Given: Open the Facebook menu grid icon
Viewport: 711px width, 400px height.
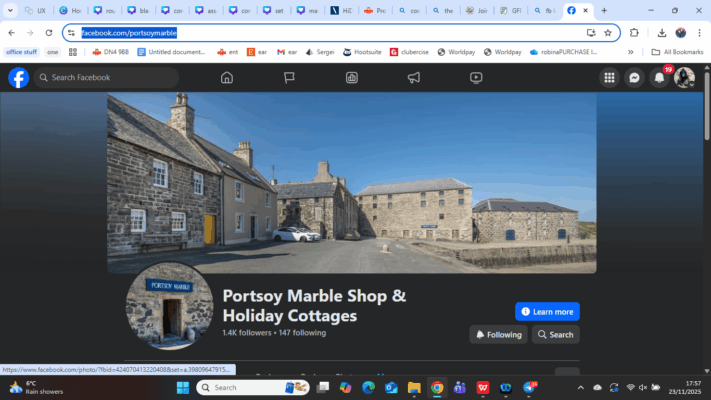Looking at the screenshot, I should (x=609, y=77).
